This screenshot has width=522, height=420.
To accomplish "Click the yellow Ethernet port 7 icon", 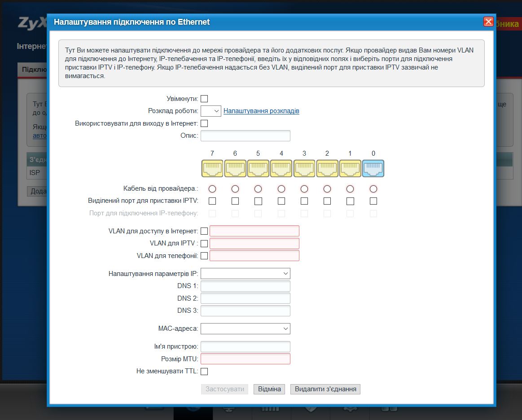I will [212, 168].
